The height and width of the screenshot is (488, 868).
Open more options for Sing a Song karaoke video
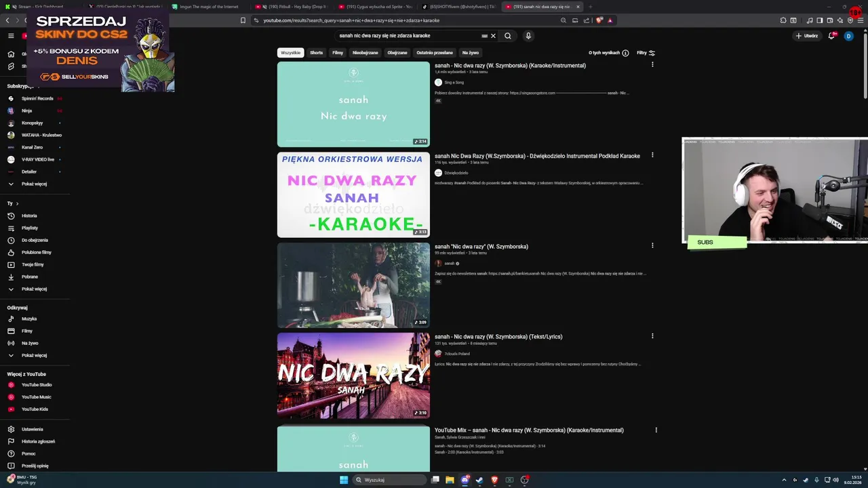[x=652, y=64]
